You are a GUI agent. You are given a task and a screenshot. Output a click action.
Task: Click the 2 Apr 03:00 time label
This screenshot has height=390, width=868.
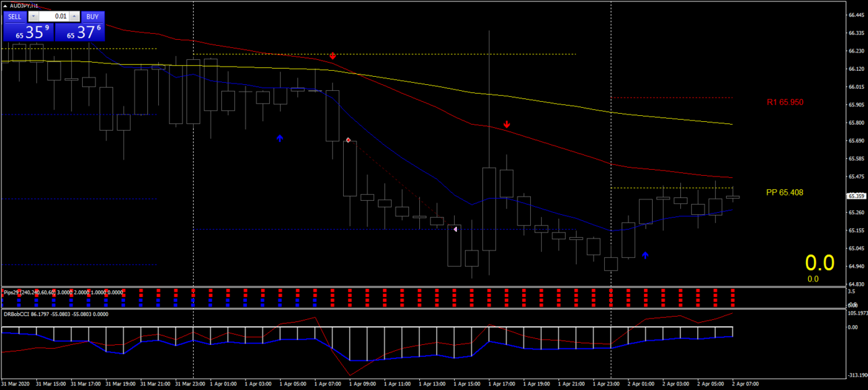[676, 384]
